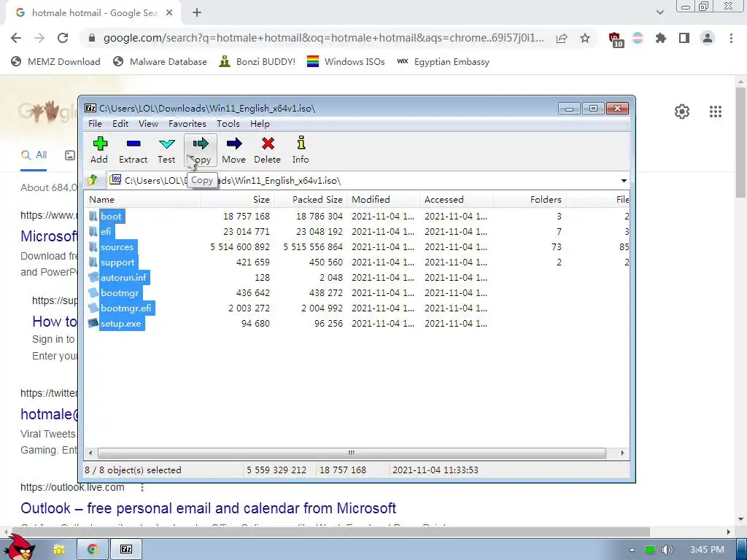Screen dimensions: 747x560
Task: Sort by Packed Size column header
Action: [x=310, y=200]
